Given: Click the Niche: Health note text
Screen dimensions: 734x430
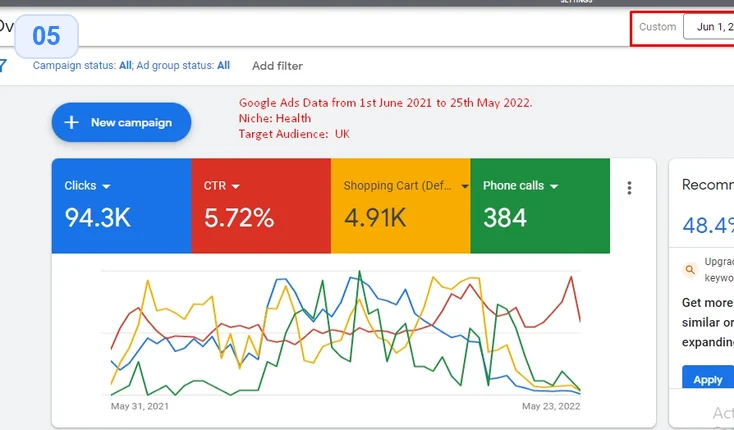Looking at the screenshot, I should [275, 118].
